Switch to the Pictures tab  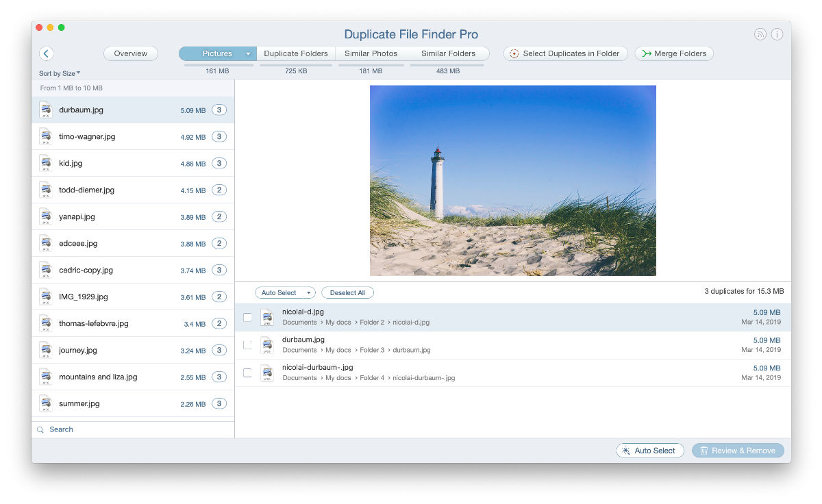tap(217, 53)
